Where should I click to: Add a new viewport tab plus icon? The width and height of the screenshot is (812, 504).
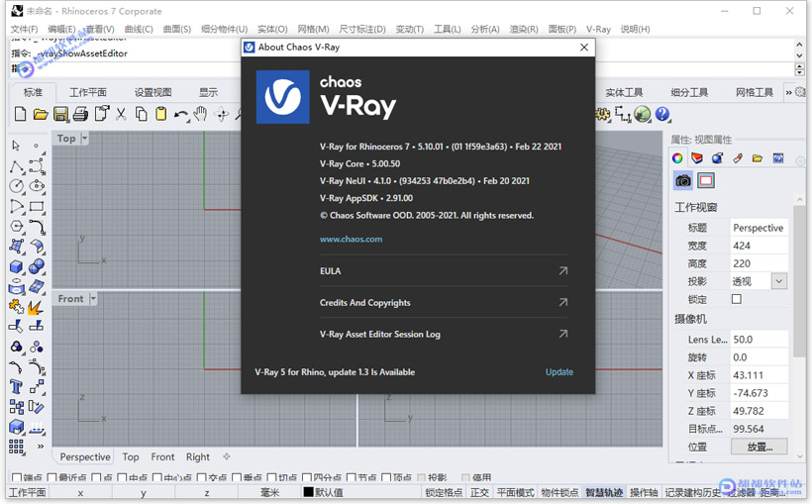click(x=227, y=456)
